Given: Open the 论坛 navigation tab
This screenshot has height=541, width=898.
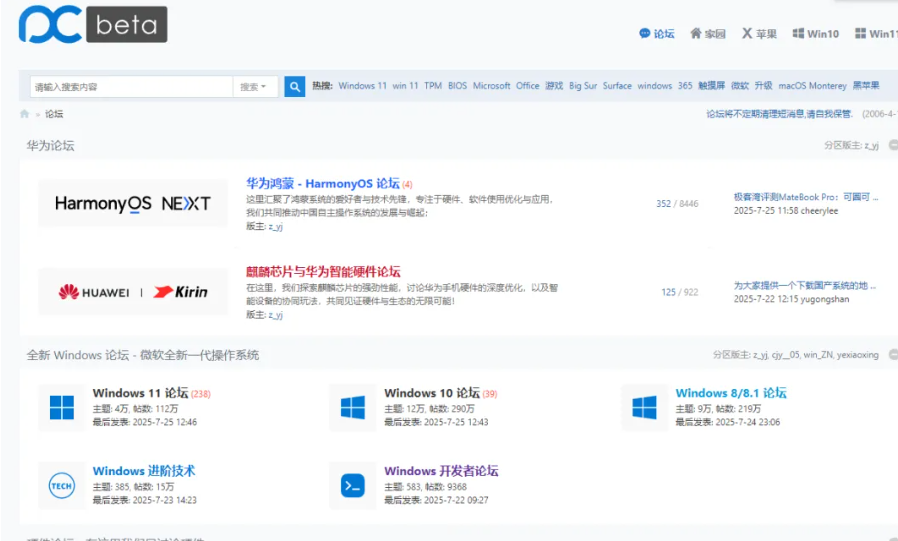Looking at the screenshot, I should [657, 34].
